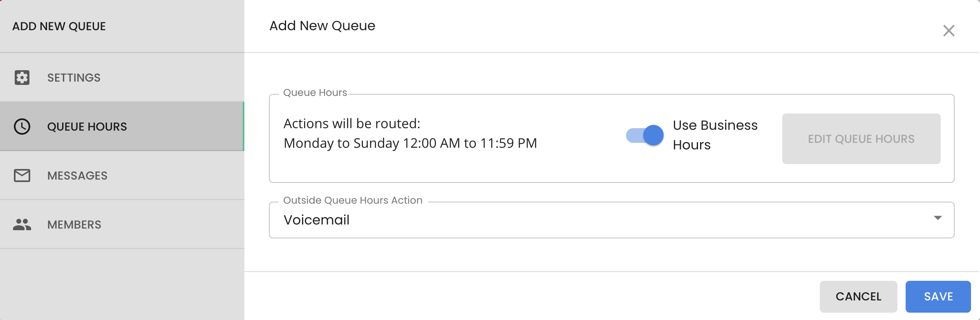Go to the Messages sidebar tab

[122, 176]
